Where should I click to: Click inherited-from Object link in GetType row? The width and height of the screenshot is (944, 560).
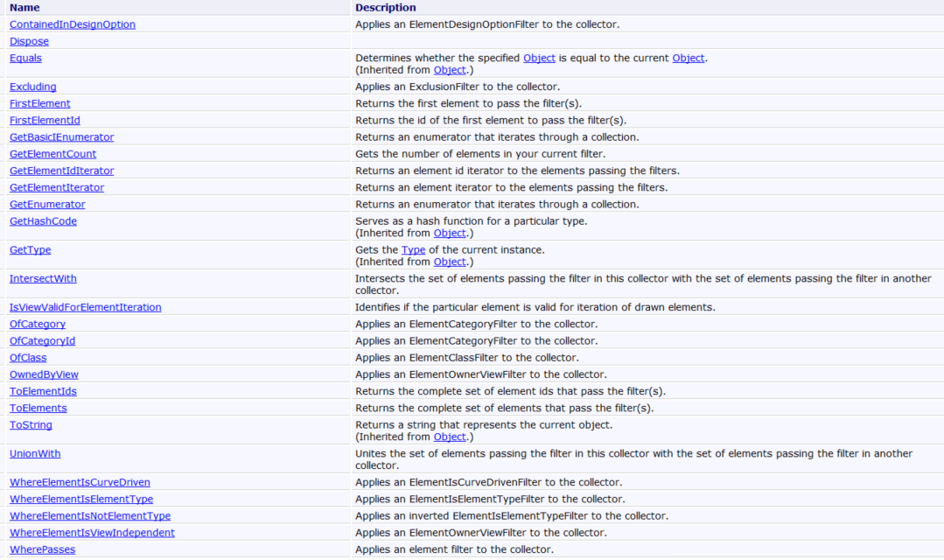click(x=450, y=262)
